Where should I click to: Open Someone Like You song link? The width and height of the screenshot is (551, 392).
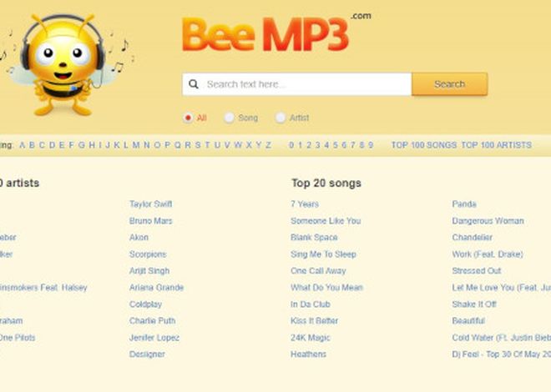coord(326,221)
